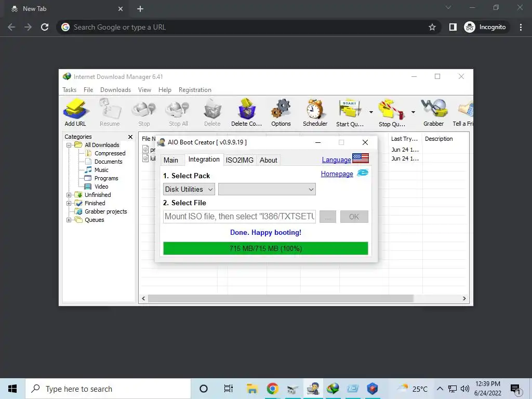Click the Mount ISO file input field

(x=240, y=217)
